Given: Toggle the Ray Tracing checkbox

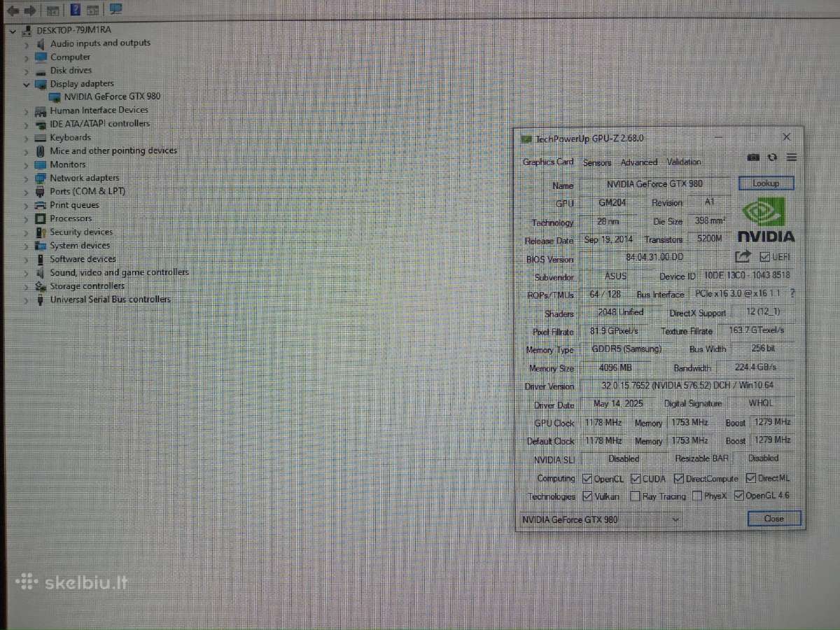Looking at the screenshot, I should [635, 496].
